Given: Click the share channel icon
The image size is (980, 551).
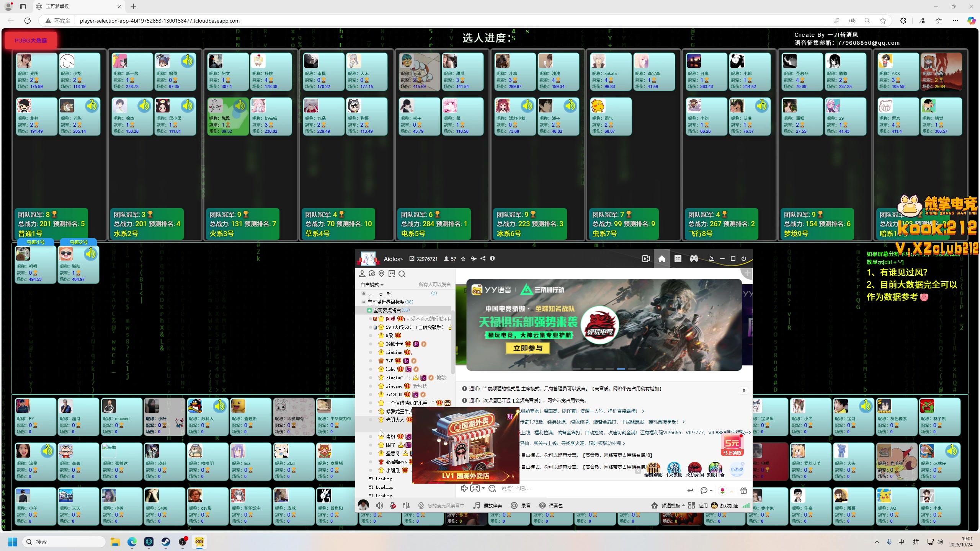Looking at the screenshot, I should click(x=483, y=259).
